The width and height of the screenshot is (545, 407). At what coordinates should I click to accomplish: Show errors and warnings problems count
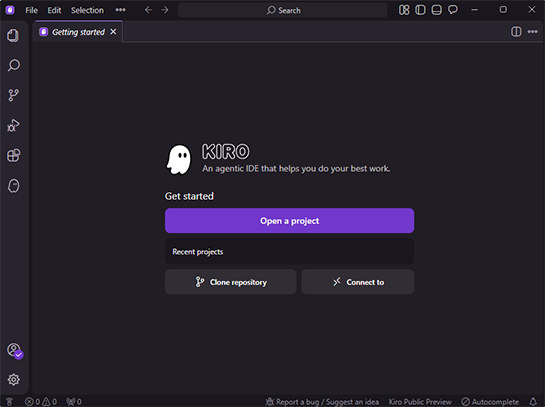click(41, 402)
